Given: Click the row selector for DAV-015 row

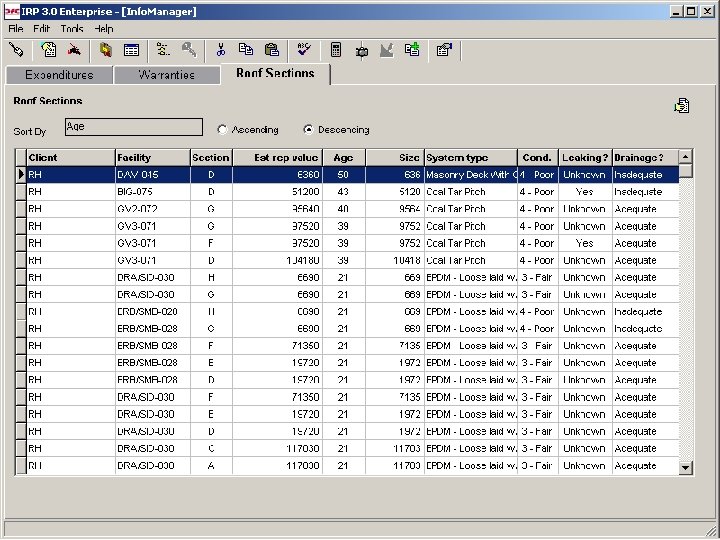Looking at the screenshot, I should coord(21,174).
